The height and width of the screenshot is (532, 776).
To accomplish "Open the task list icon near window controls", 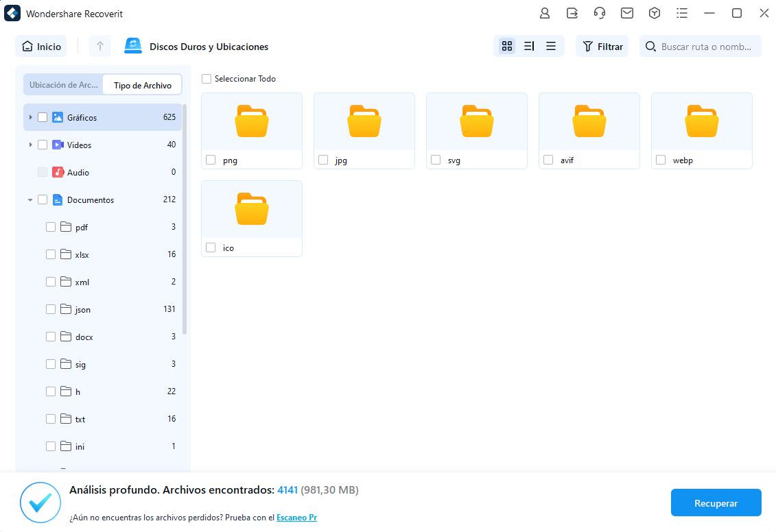I will point(681,13).
